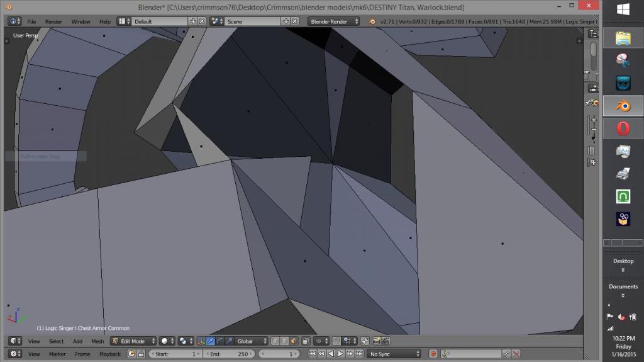The height and width of the screenshot is (362, 644).
Task: Open the Info editor type selector
Action: click(15, 21)
